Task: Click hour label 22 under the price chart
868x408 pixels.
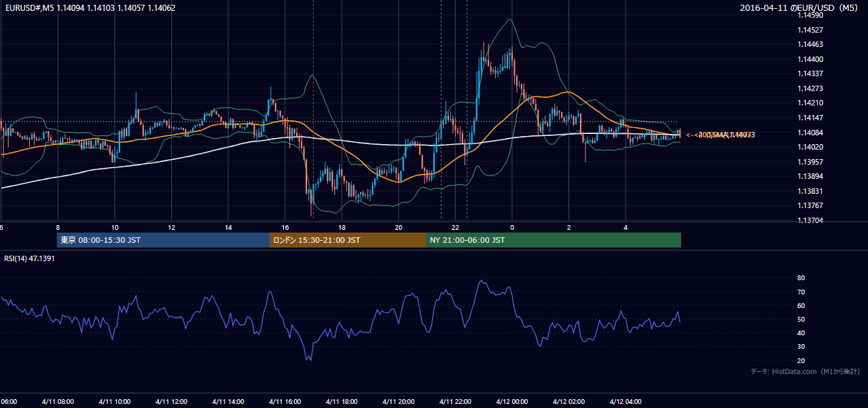Action: [x=455, y=228]
